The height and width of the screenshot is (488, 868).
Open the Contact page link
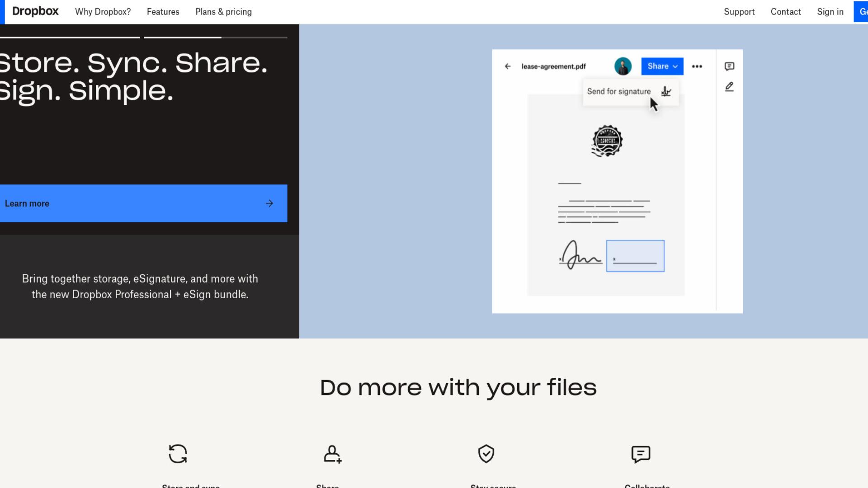click(x=786, y=12)
